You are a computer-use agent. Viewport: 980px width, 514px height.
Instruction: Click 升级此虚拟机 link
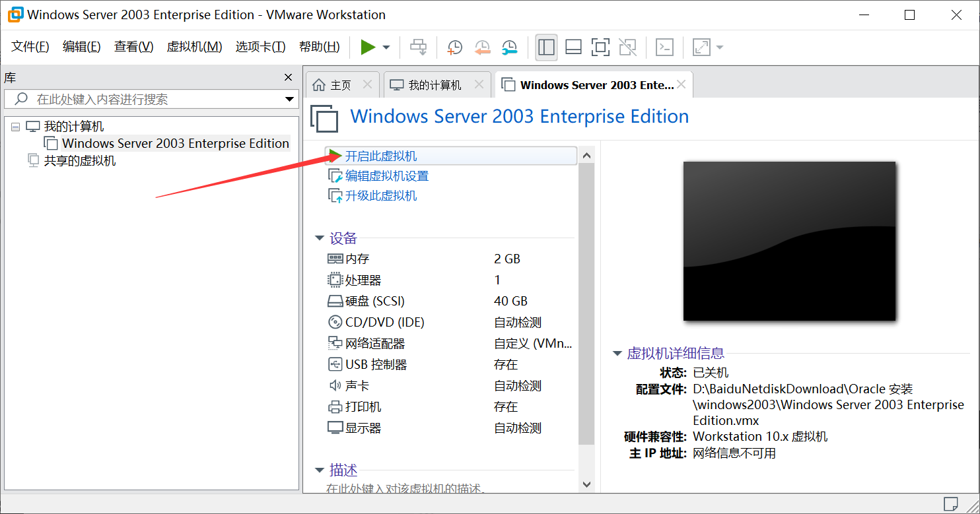point(381,196)
